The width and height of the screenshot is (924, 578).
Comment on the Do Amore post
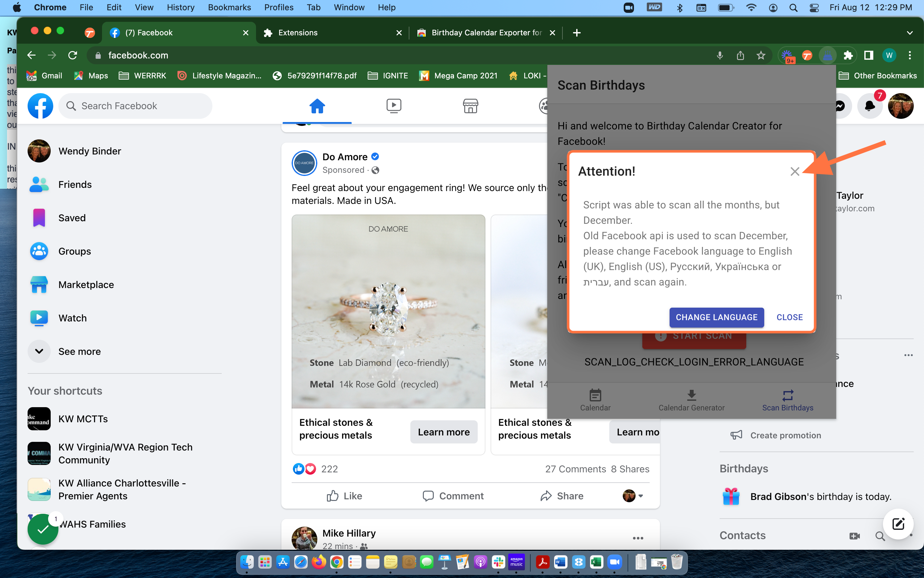point(453,496)
